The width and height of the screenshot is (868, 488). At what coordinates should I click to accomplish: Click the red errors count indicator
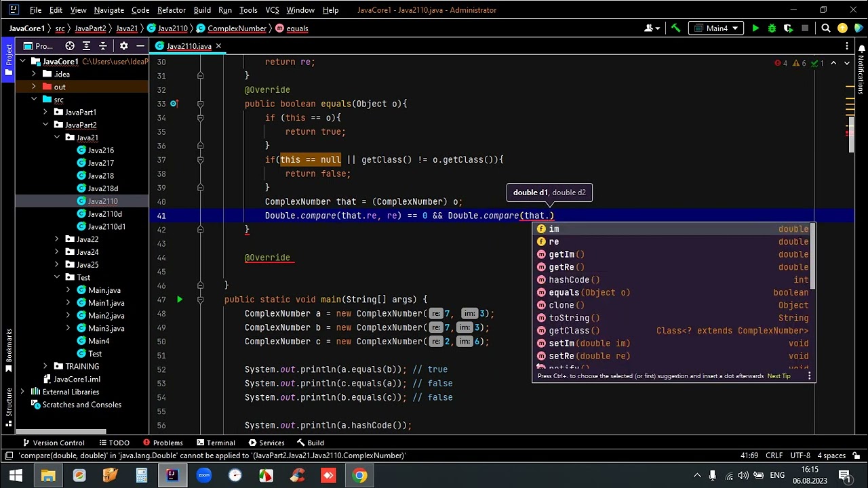(x=781, y=63)
